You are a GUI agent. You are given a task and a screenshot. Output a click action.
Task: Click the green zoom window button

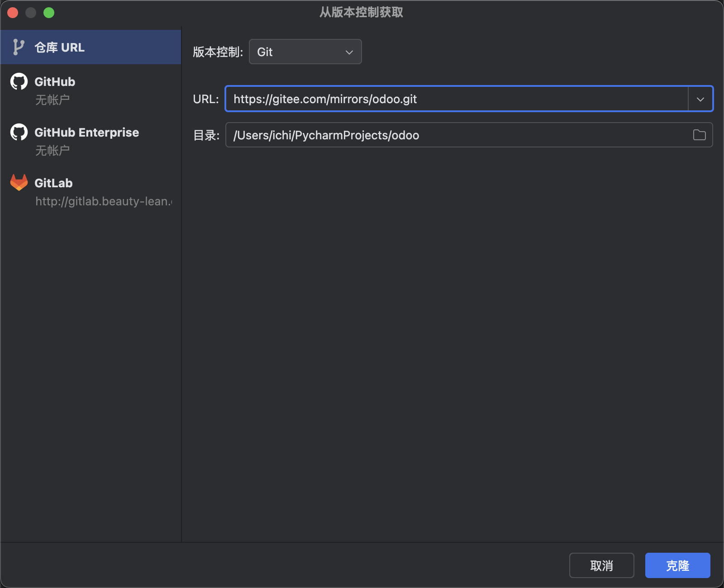(49, 13)
